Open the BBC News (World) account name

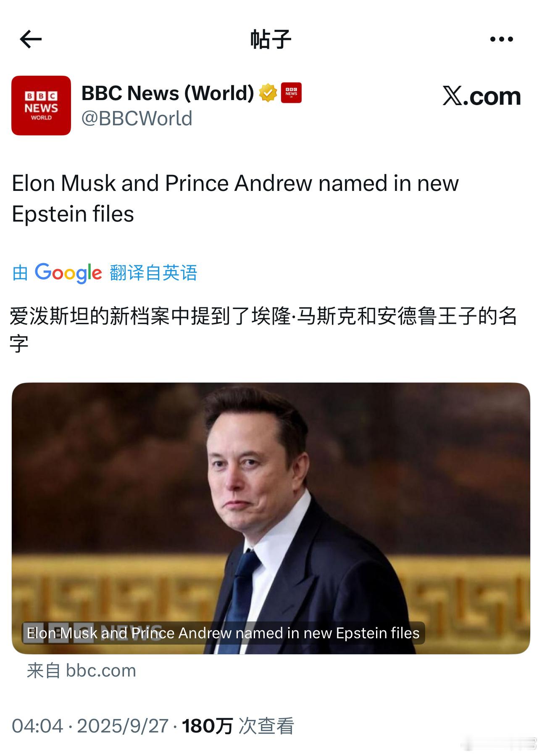click(x=168, y=93)
